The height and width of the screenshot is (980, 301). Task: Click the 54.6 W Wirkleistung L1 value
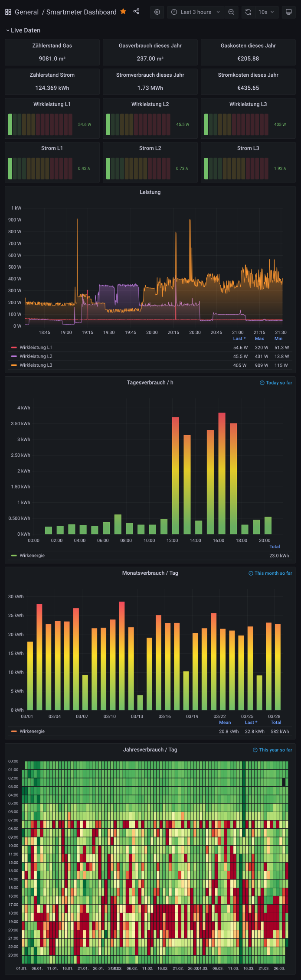(85, 124)
